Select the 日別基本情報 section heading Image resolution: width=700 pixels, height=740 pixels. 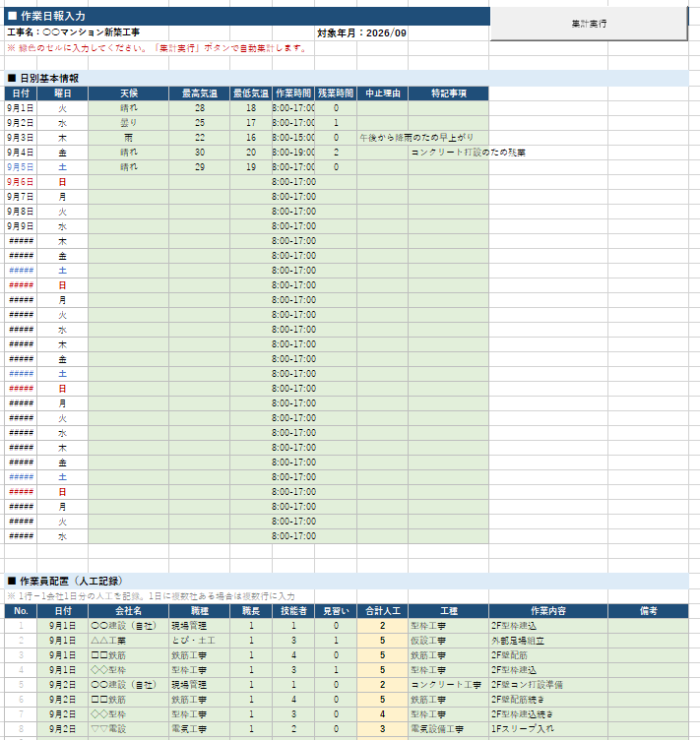click(x=347, y=79)
